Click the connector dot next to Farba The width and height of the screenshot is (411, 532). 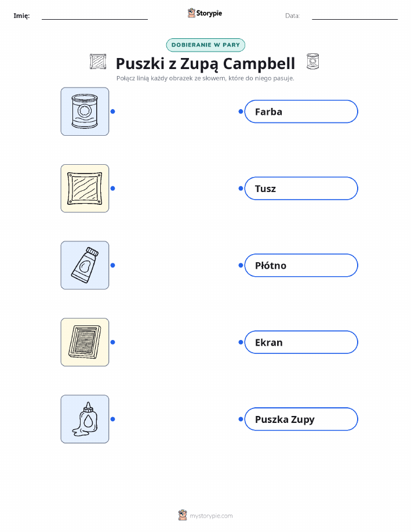[241, 111]
